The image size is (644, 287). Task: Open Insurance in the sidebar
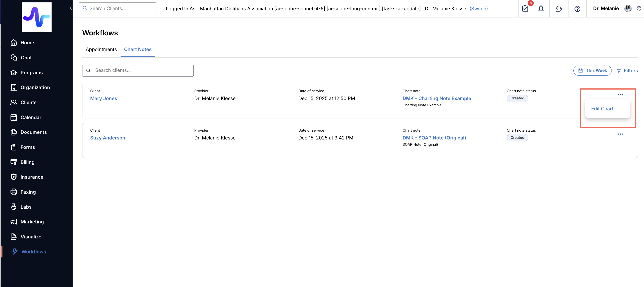32,177
